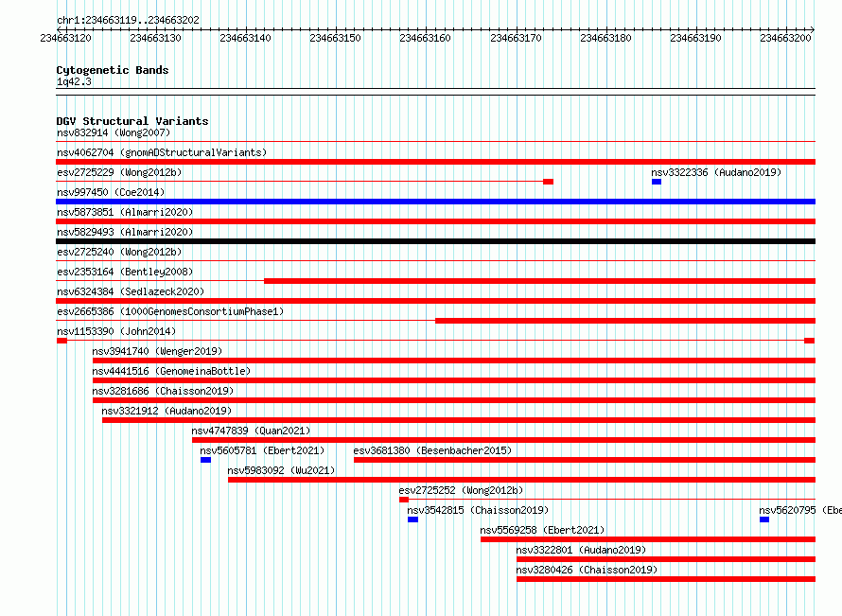Viewport: 842px width, 616px height.
Task: Click red block on the esv2725229 track line
Action: 548,182
